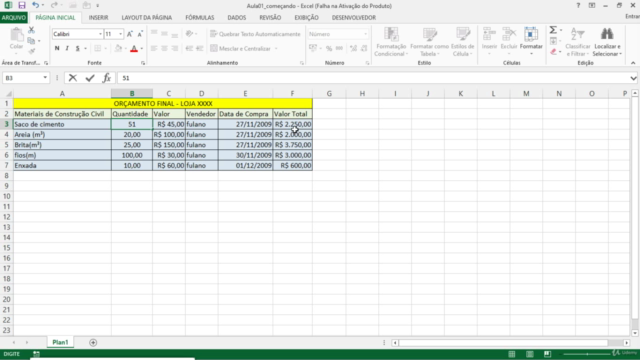Open Classificar e Filtrar
Viewport: 640px width, 360px height.
(578, 42)
